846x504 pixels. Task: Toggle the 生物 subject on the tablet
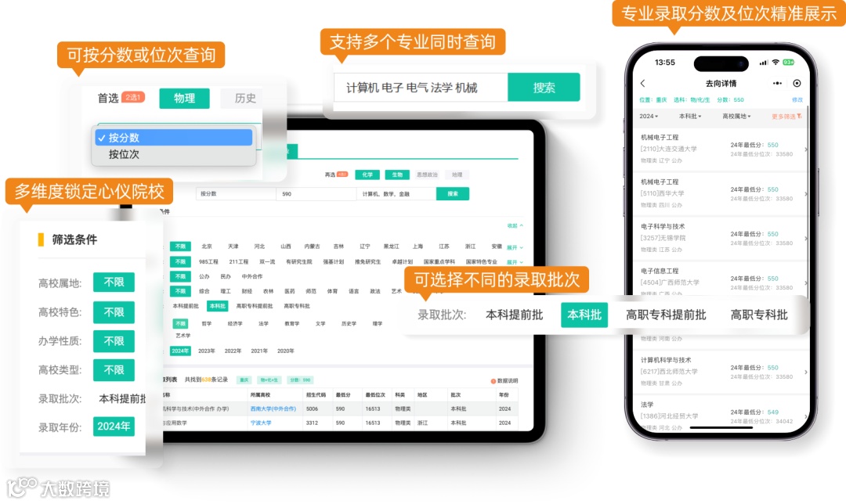397,175
